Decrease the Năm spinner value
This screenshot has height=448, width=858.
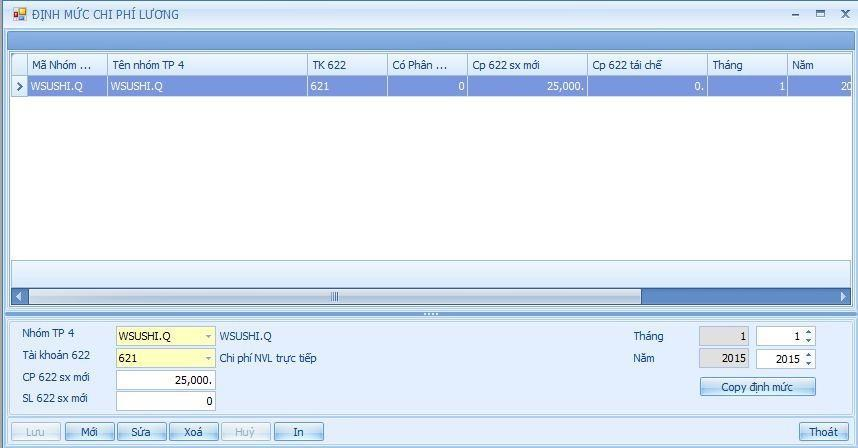tap(809, 363)
